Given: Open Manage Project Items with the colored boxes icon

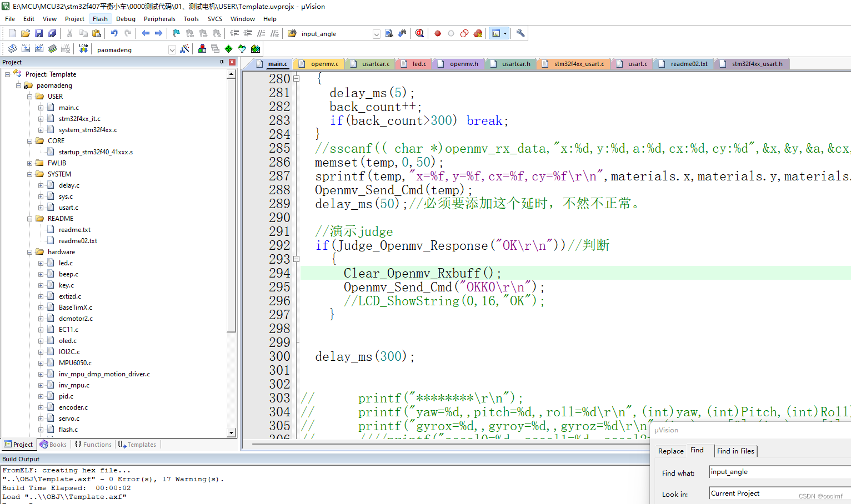Looking at the screenshot, I should tap(202, 49).
